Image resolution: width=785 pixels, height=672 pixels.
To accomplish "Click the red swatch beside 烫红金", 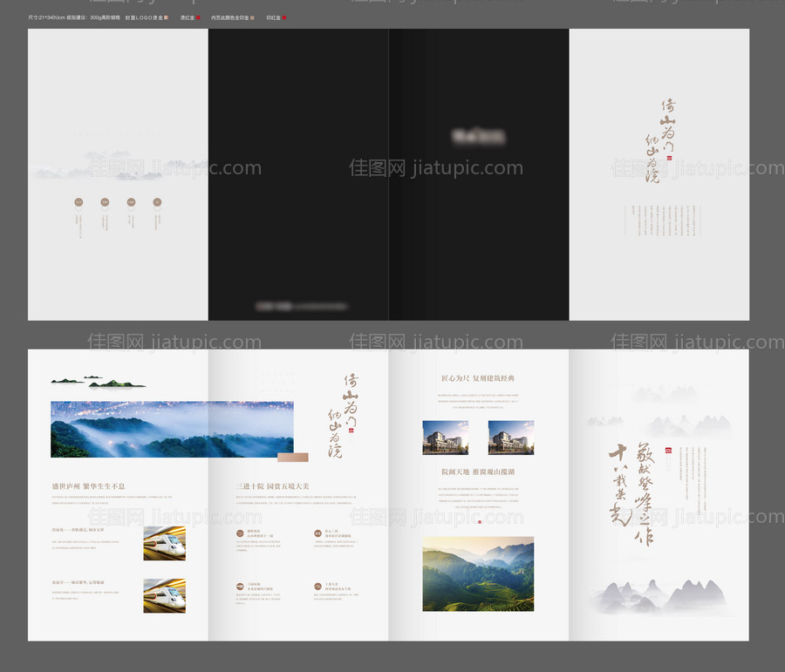I will pyautogui.click(x=199, y=17).
